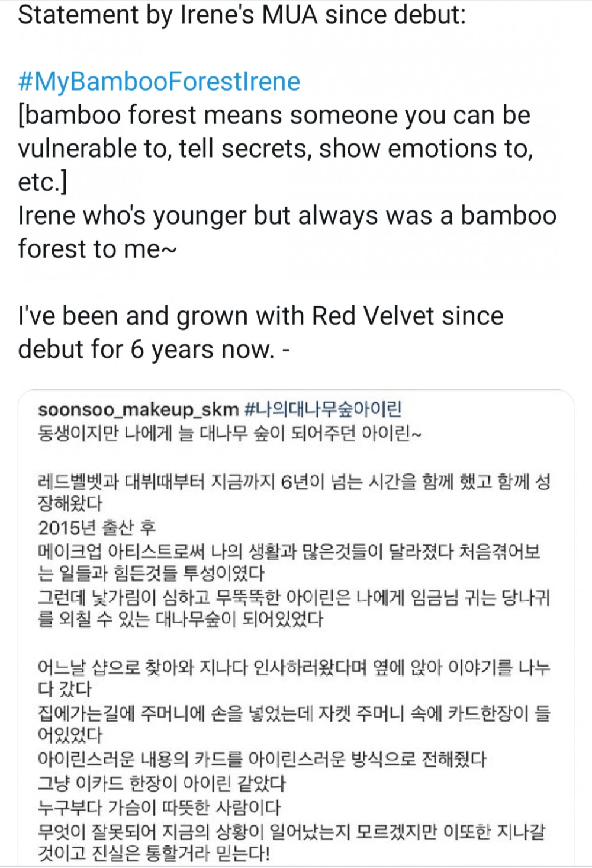
Task: Tap the soonsoo_makeup_skm username
Action: pyautogui.click(x=138, y=409)
